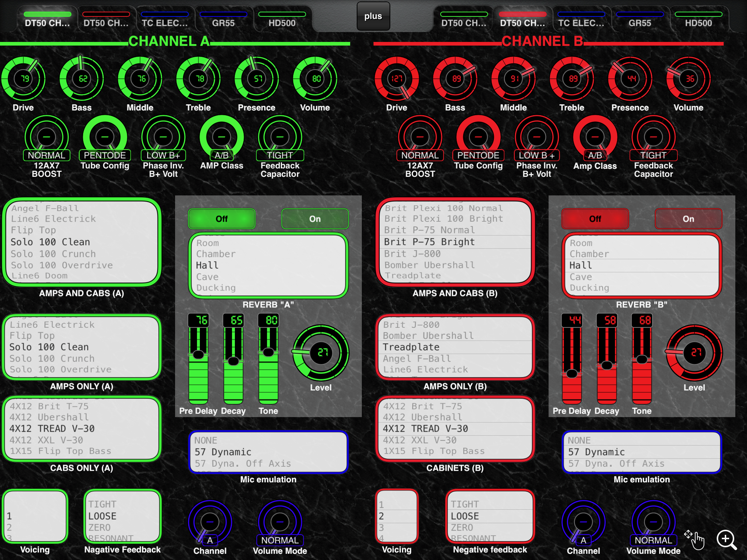747x560 pixels.
Task: Adjust the Channel B Treble knob
Action: (572, 78)
